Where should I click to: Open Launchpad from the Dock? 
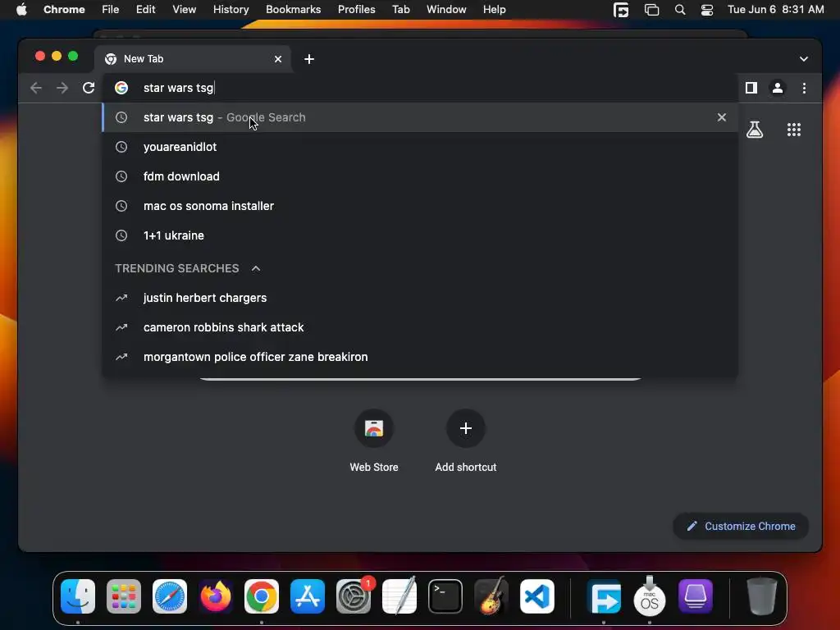click(124, 596)
